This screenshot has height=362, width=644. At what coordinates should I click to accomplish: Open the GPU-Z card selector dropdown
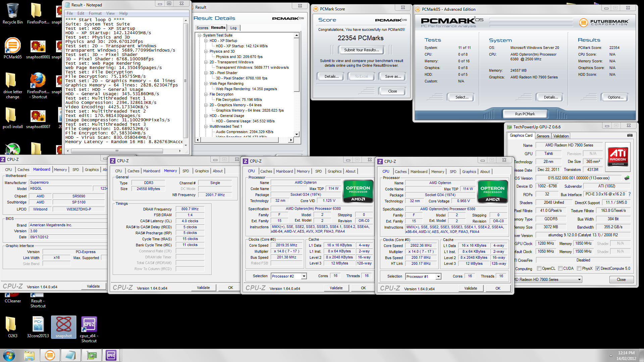pos(579,280)
